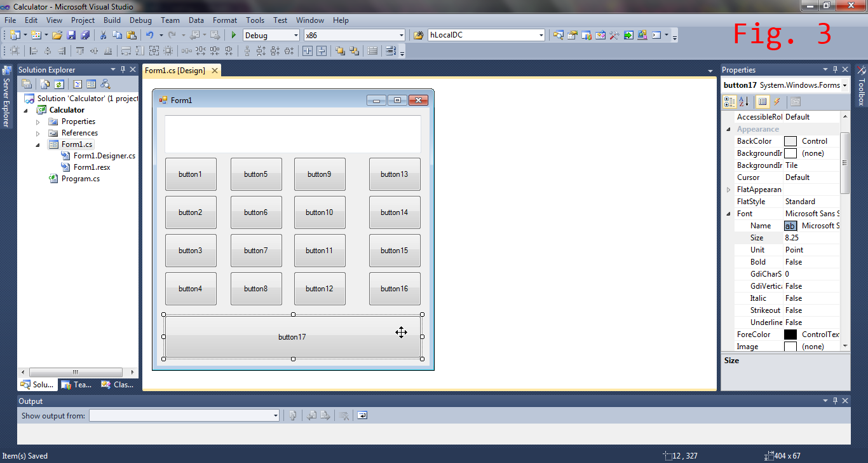Click the Events lightning bolt in Properties window
Image resolution: width=868 pixels, height=463 pixels.
click(776, 101)
